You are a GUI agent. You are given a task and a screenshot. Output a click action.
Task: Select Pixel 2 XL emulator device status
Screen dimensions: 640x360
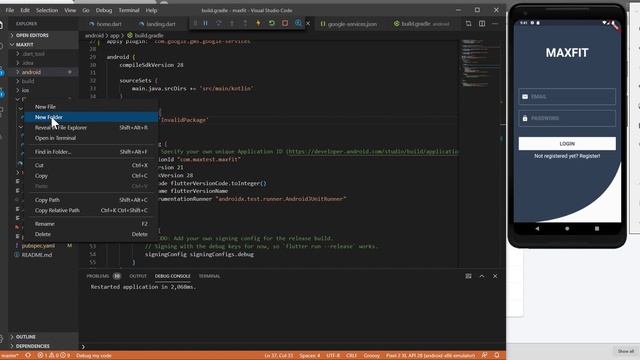tap(431, 356)
